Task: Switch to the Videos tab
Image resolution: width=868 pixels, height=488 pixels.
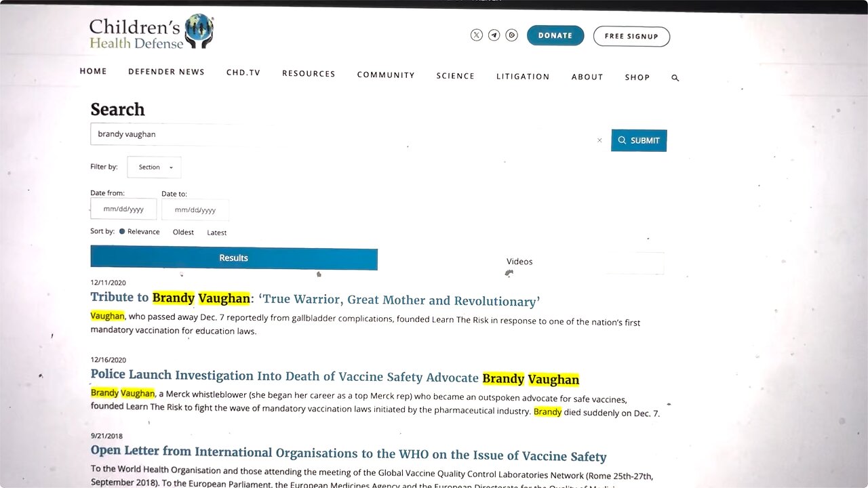Action: click(519, 262)
